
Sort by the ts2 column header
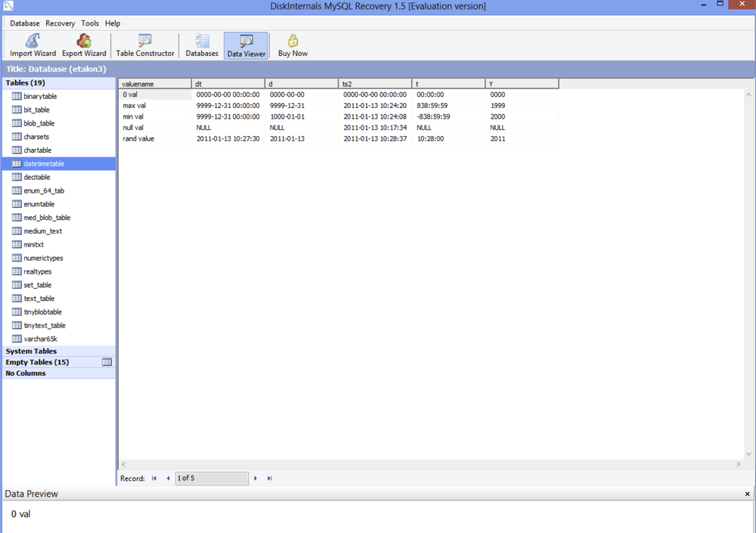tap(375, 84)
